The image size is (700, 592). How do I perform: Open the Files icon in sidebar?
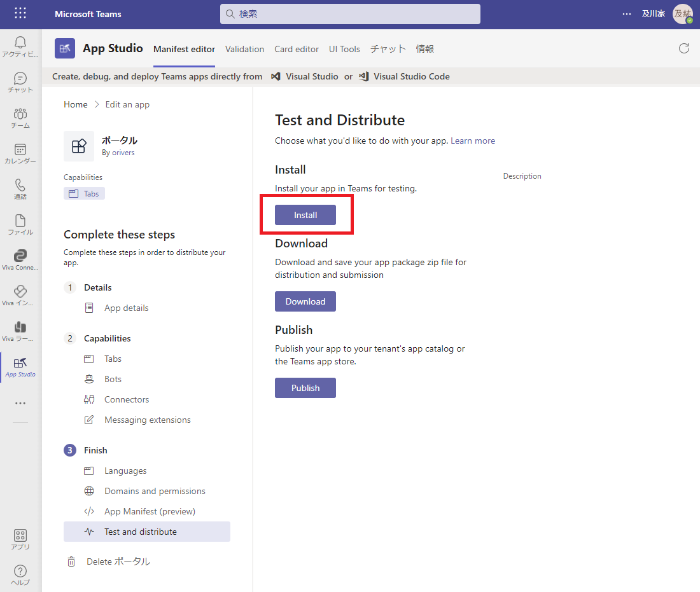pos(20,221)
